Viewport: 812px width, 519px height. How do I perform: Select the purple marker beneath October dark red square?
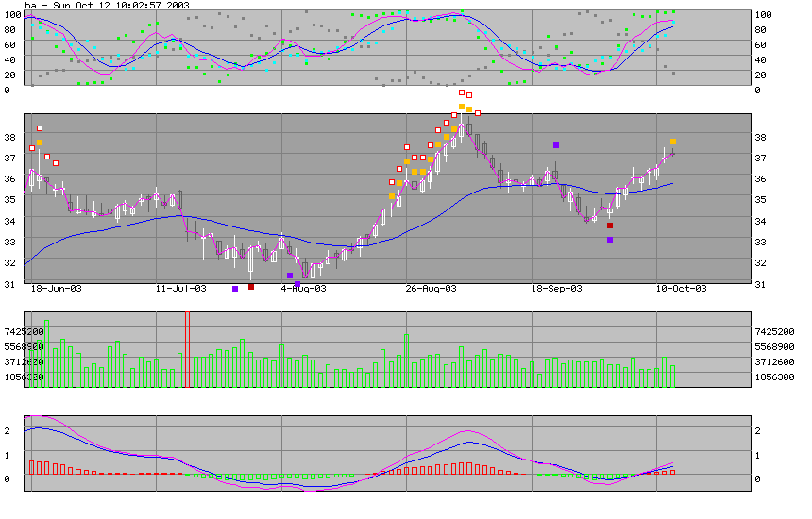pyautogui.click(x=610, y=240)
